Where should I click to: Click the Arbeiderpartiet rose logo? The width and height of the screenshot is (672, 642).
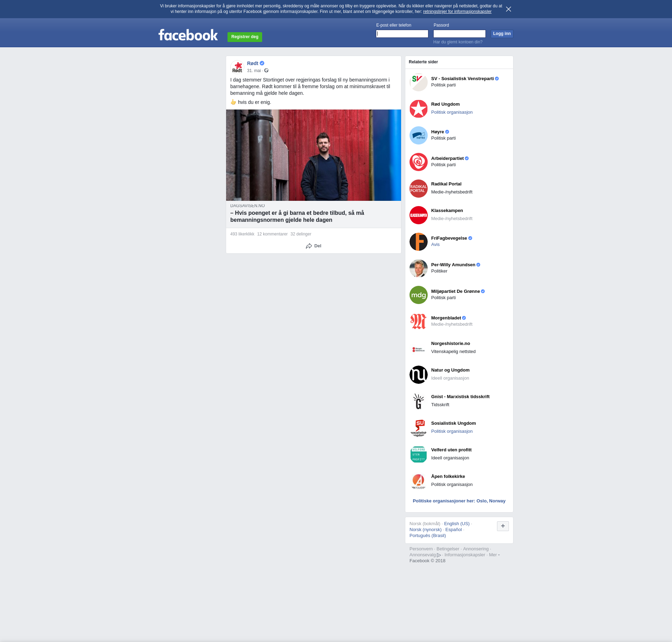coord(418,162)
